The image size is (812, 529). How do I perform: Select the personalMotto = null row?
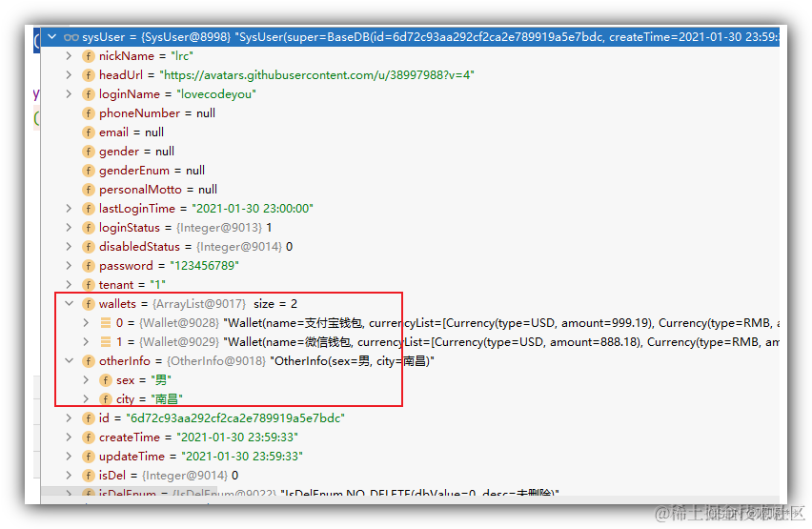click(x=410, y=190)
